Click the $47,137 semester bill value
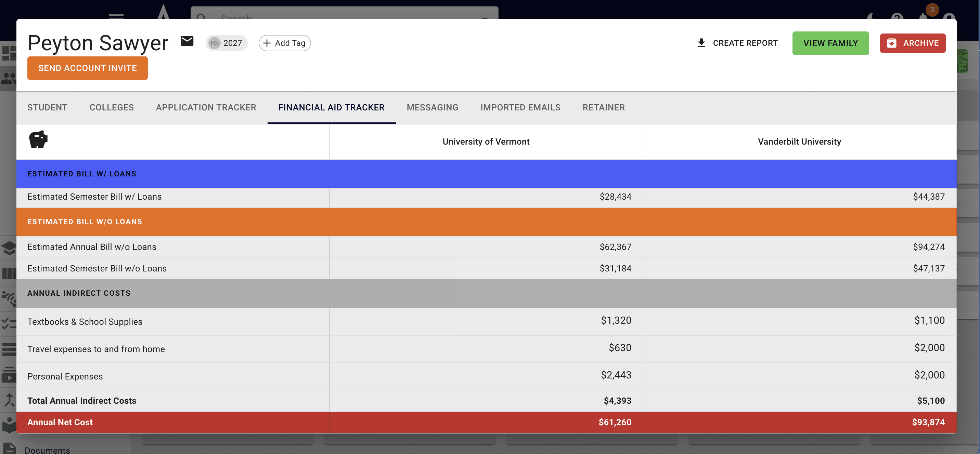This screenshot has width=980, height=454. tap(929, 268)
